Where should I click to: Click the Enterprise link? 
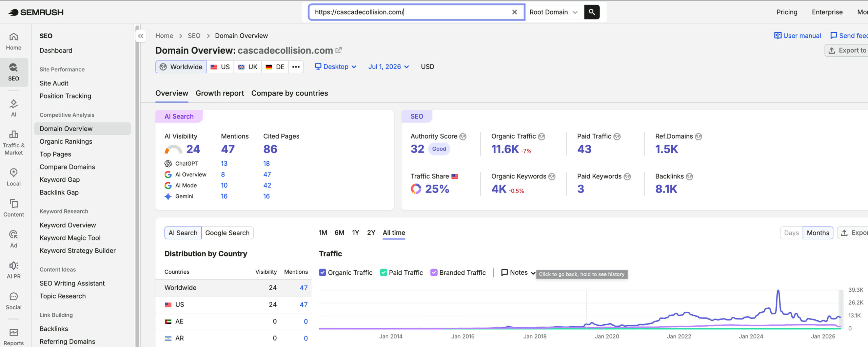tap(827, 12)
